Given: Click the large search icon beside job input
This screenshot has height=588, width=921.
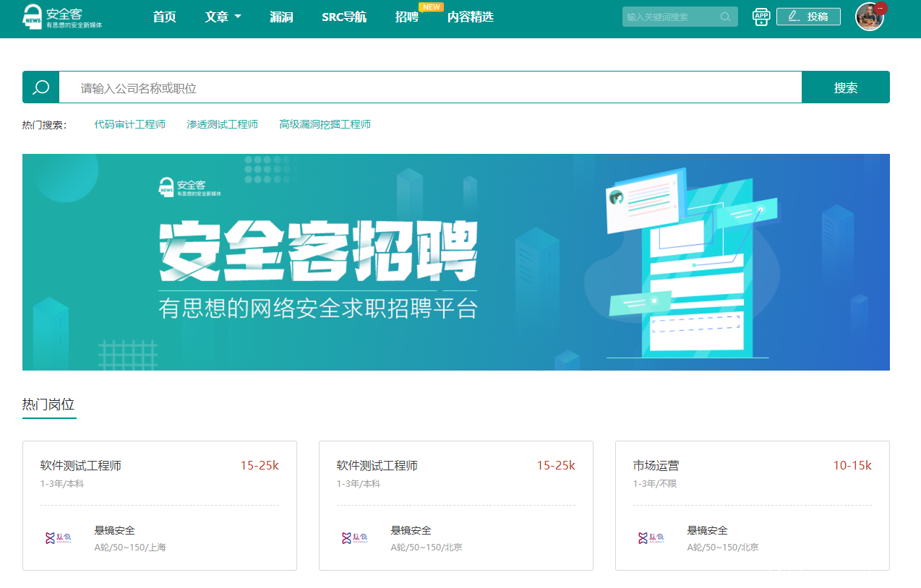Looking at the screenshot, I should click(x=41, y=87).
